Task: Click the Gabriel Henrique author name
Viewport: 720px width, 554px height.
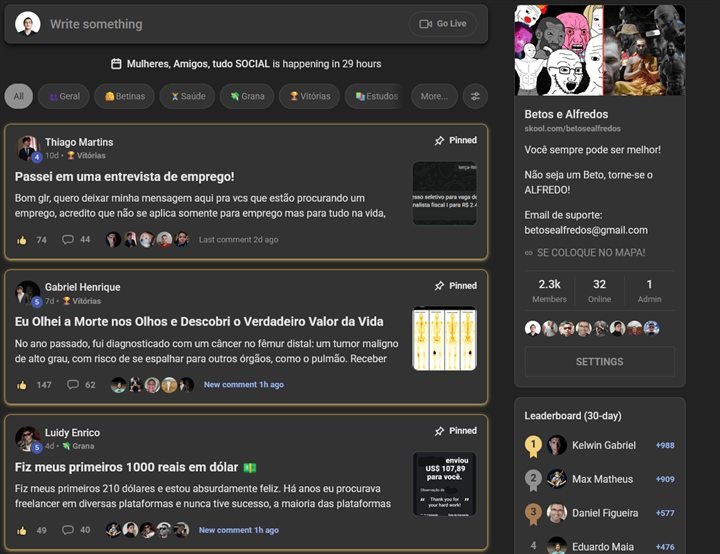Action: (x=83, y=287)
